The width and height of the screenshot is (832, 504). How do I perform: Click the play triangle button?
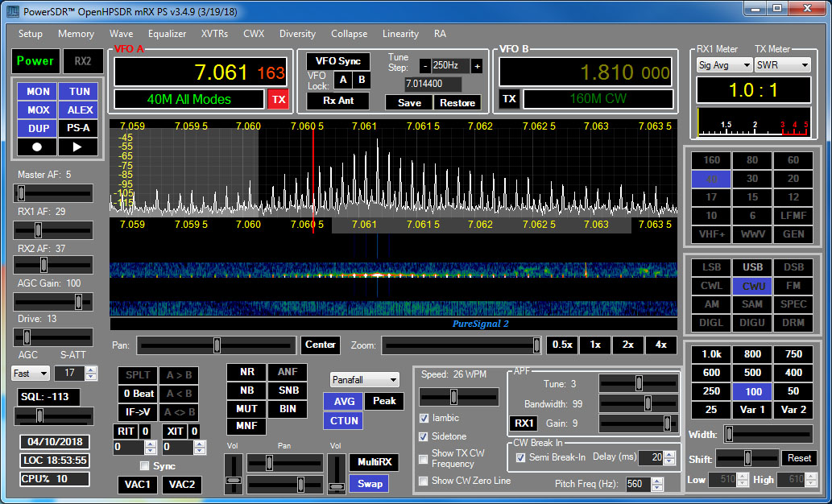tap(78, 147)
